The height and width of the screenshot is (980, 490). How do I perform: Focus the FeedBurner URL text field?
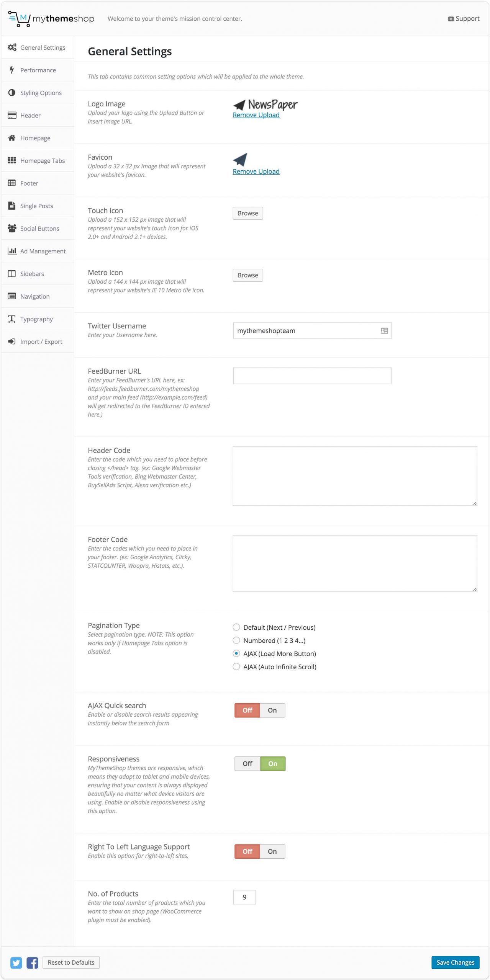312,376
